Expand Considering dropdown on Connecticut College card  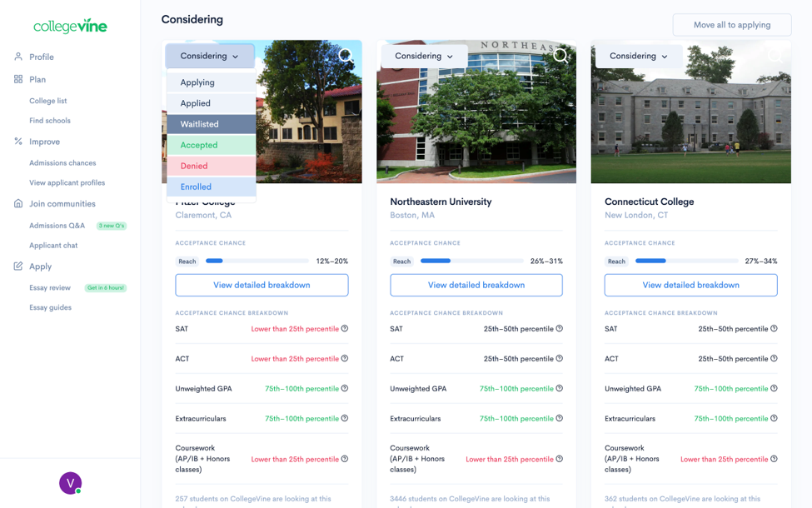point(638,57)
